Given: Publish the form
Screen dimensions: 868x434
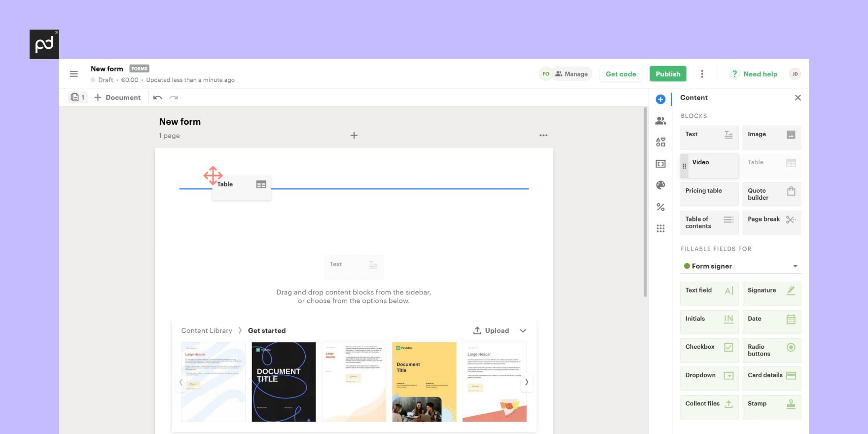Looking at the screenshot, I should pyautogui.click(x=668, y=74).
